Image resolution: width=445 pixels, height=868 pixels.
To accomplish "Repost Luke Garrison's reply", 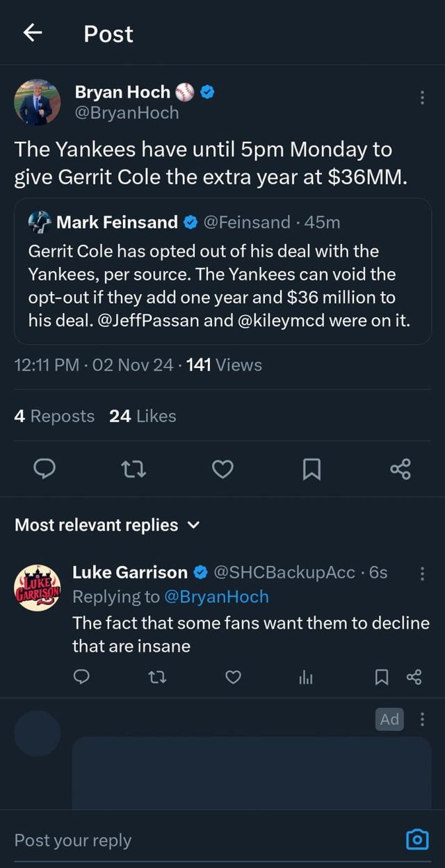I will click(x=157, y=677).
